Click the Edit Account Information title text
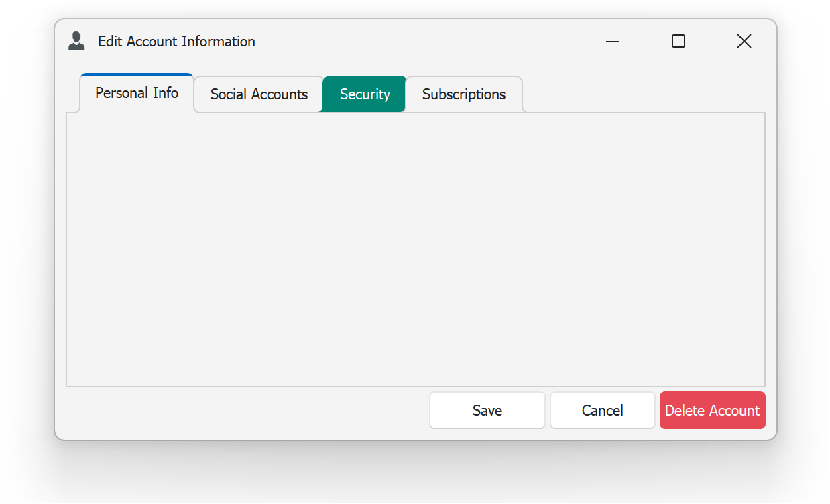 pos(176,42)
